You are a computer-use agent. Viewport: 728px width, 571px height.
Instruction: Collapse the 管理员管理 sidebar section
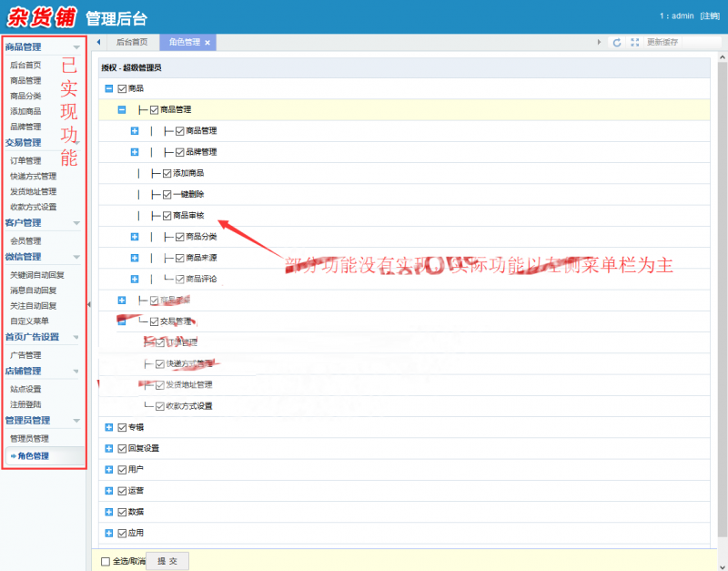click(x=76, y=421)
